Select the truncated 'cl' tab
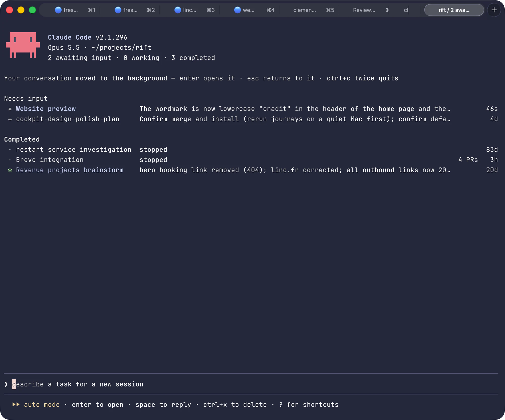The width and height of the screenshot is (505, 420). (406, 10)
